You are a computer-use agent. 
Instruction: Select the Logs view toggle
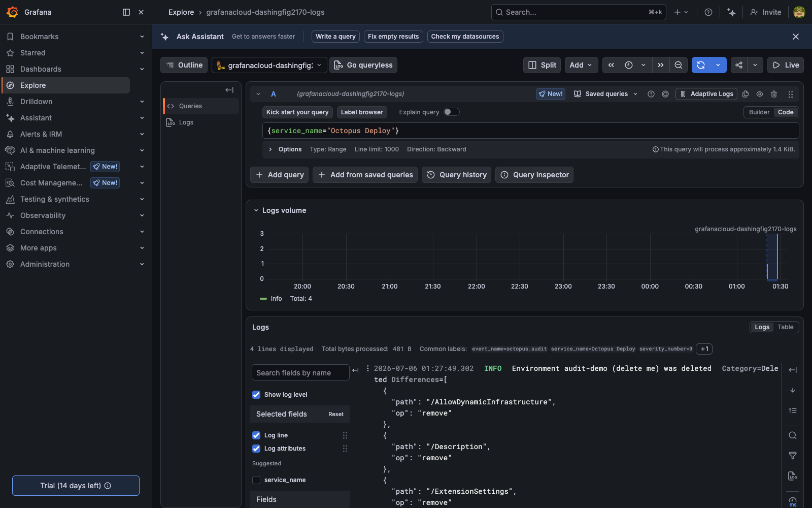click(x=762, y=327)
